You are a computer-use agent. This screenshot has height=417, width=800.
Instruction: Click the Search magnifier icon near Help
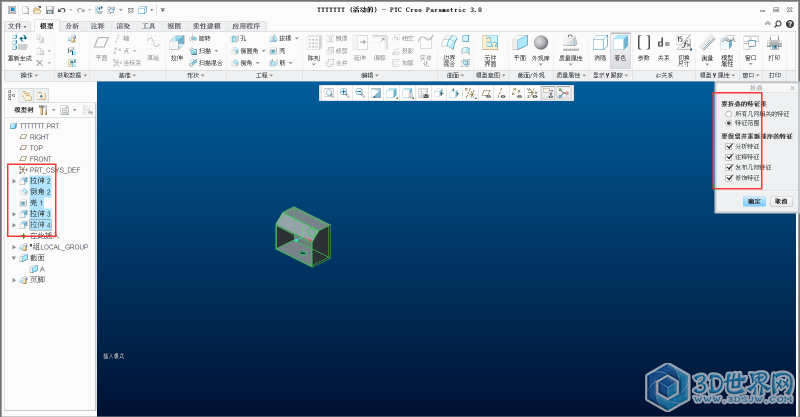[778, 24]
